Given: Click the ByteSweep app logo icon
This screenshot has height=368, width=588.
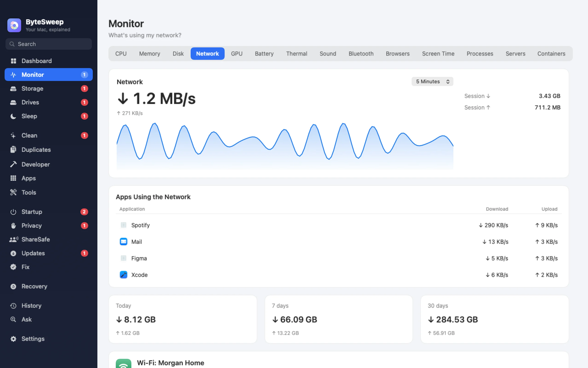Looking at the screenshot, I should 14,25.
